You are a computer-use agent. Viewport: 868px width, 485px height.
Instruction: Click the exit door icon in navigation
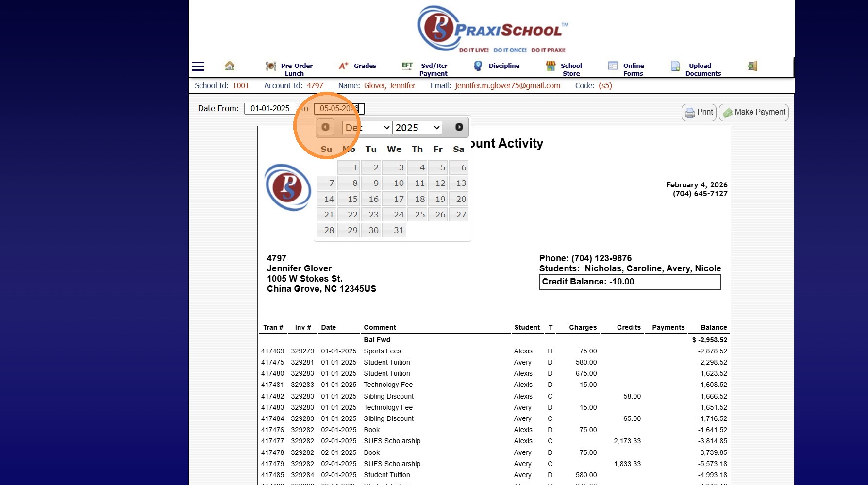point(752,66)
